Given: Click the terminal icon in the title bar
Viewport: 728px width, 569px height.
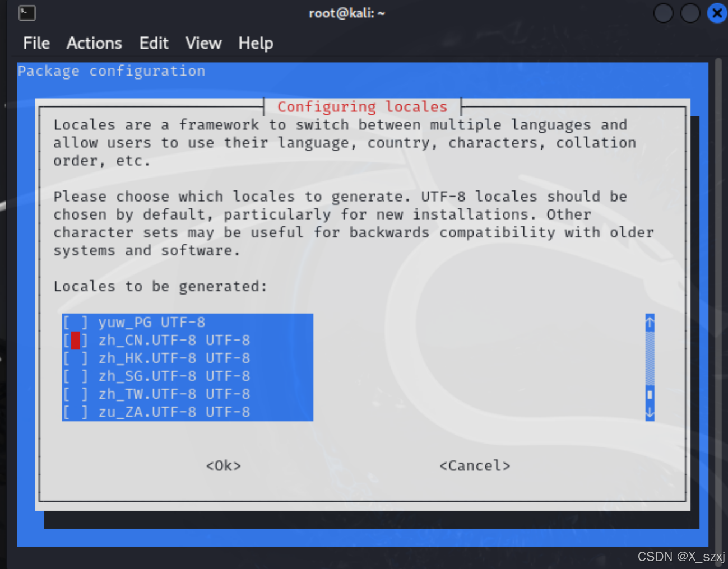Looking at the screenshot, I should click(27, 12).
